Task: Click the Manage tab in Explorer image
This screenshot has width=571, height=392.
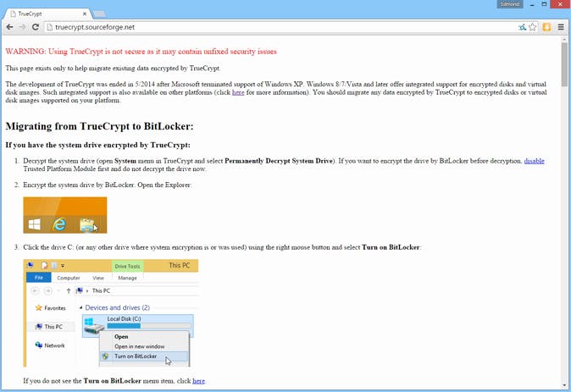Action: pos(127,278)
